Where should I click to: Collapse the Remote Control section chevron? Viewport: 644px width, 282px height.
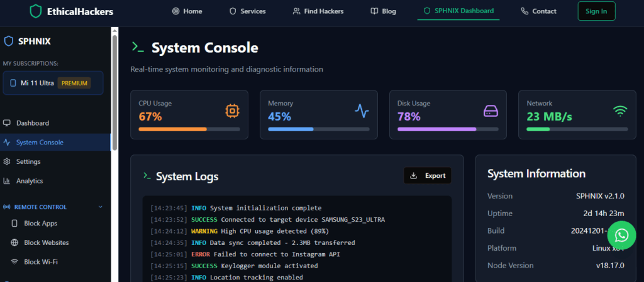100,207
